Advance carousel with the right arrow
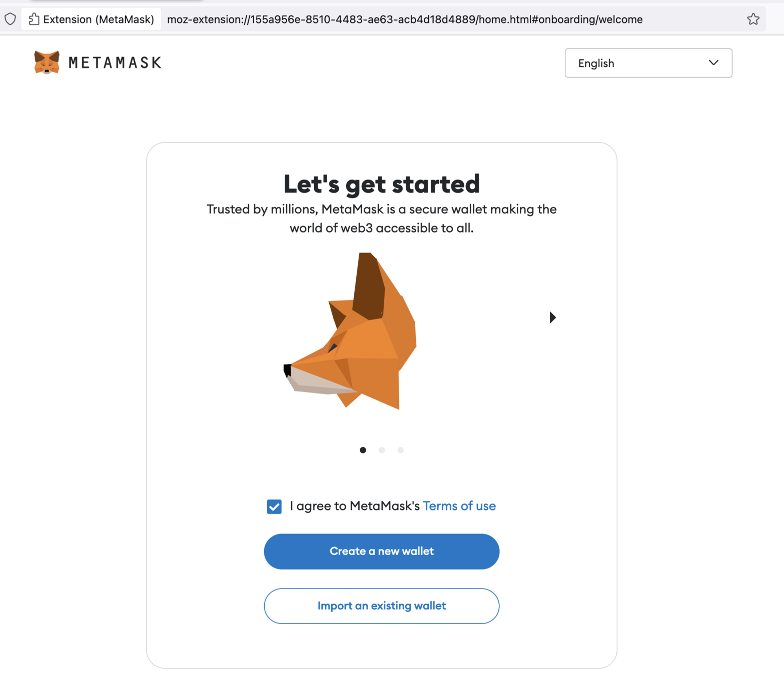 click(x=552, y=317)
